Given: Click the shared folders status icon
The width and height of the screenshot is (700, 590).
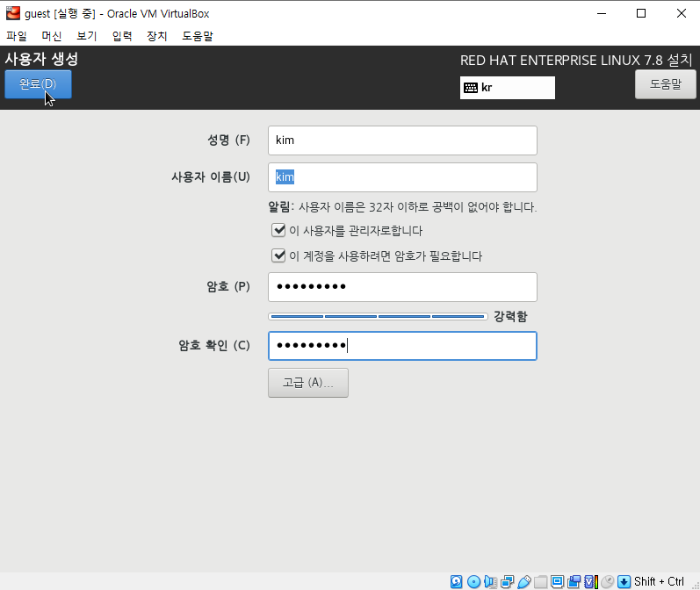Looking at the screenshot, I should tap(541, 581).
